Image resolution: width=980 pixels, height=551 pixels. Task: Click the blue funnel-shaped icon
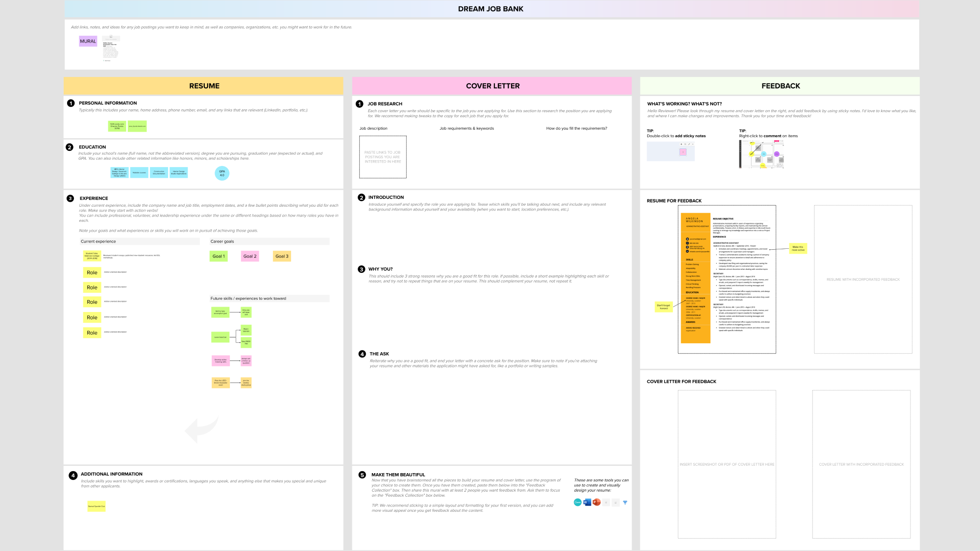pyautogui.click(x=625, y=503)
